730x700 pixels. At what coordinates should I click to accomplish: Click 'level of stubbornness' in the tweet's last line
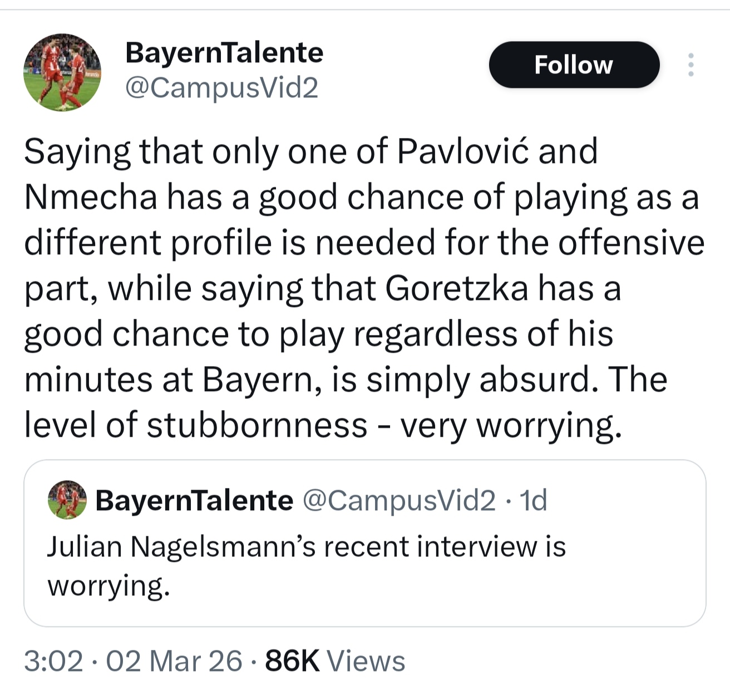click(195, 425)
